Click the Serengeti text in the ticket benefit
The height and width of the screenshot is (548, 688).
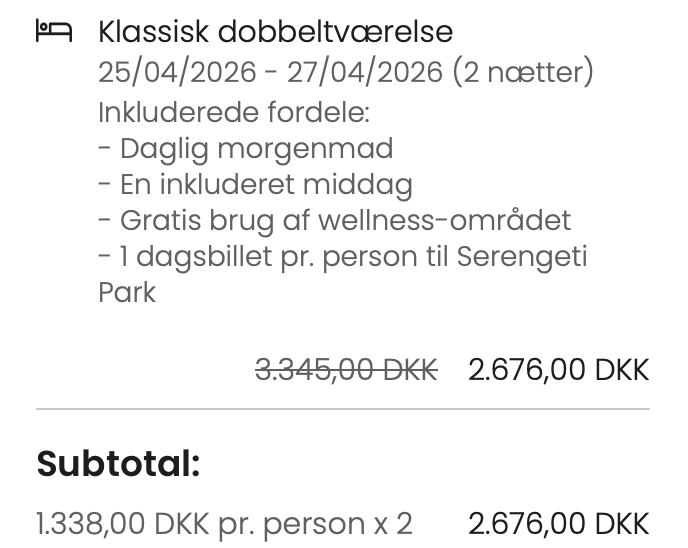coord(521,256)
